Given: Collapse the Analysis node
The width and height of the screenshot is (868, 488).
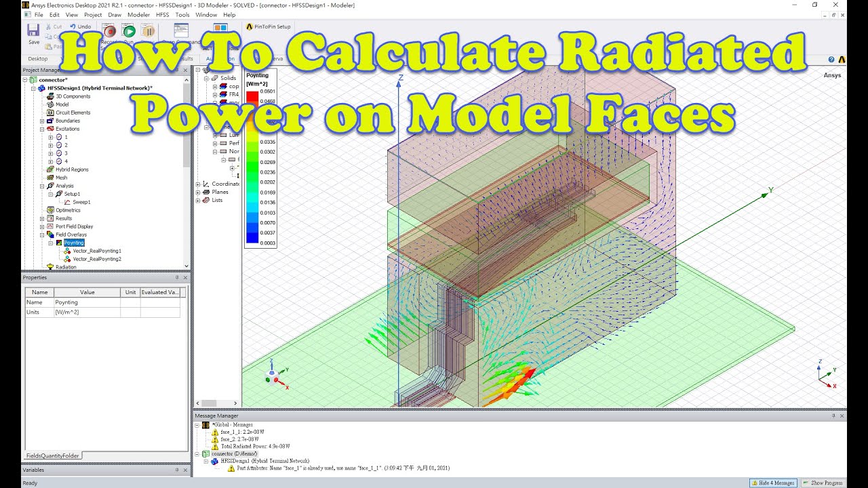Looking at the screenshot, I should pyautogui.click(x=42, y=186).
